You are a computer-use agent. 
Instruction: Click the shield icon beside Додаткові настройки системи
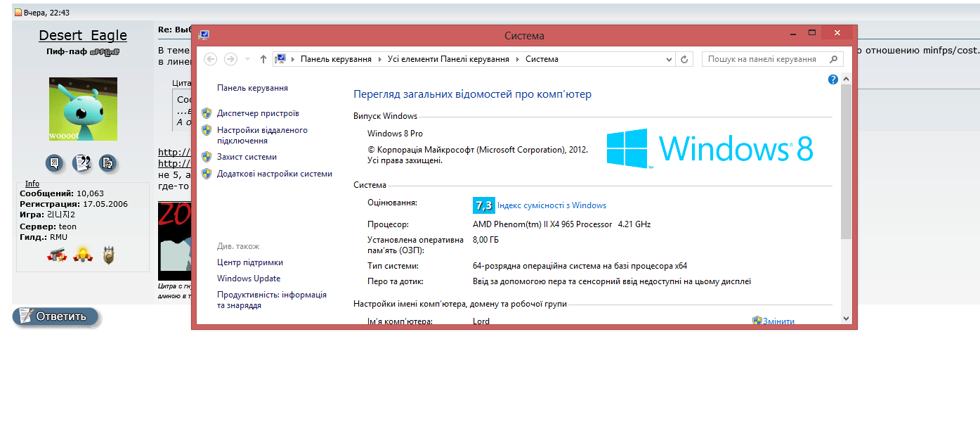point(207,174)
